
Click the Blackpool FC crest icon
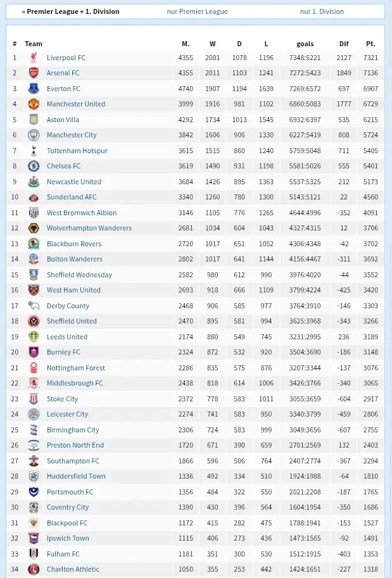point(34,523)
